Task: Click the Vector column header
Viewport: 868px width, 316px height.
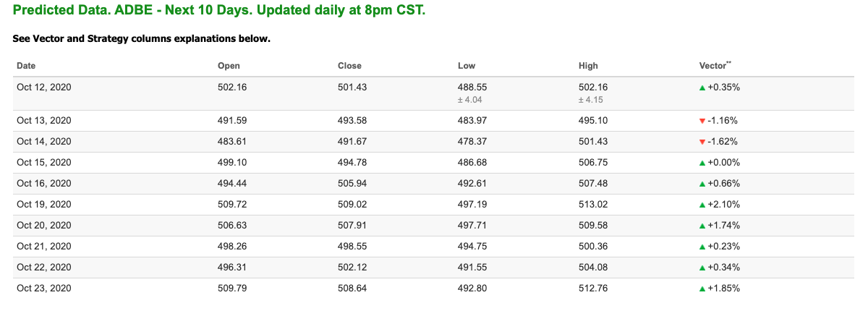Action: tap(715, 65)
